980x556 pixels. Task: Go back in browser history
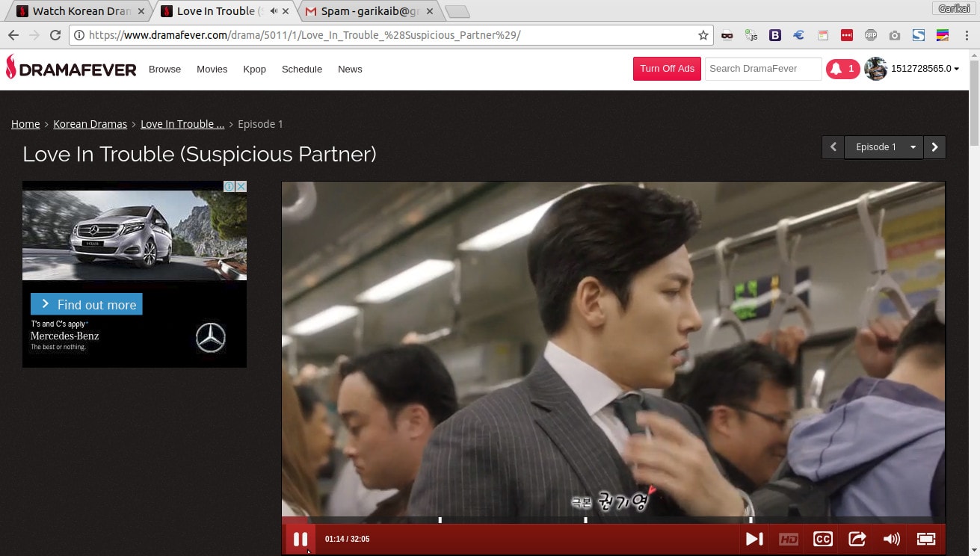[13, 35]
